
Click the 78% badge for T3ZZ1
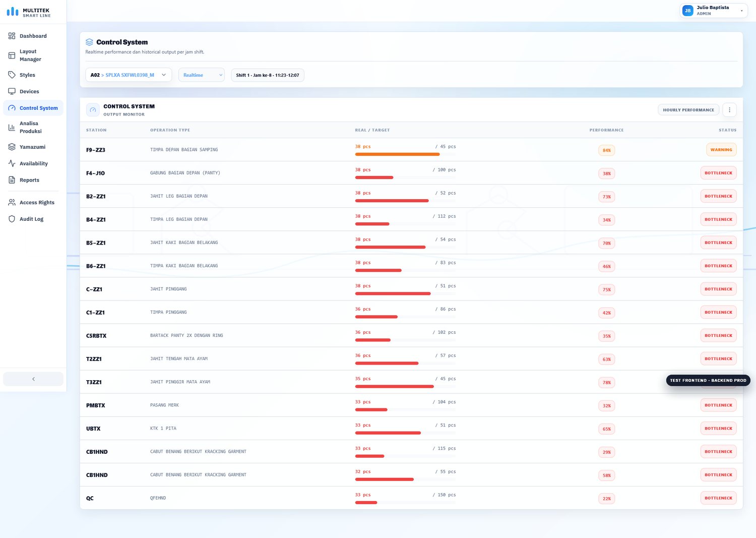pyautogui.click(x=606, y=383)
